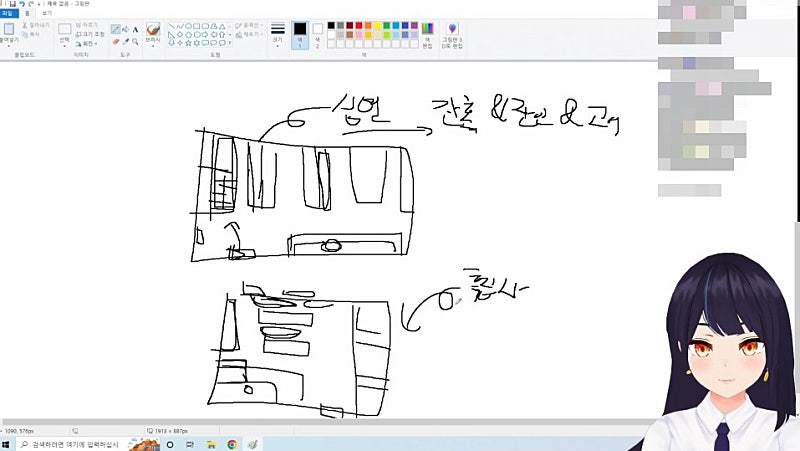Pick the green color swatch

tap(386, 26)
